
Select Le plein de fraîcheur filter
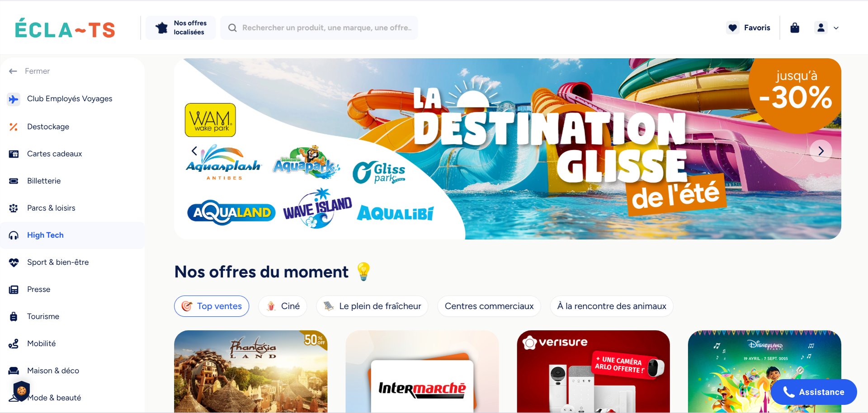(x=372, y=306)
